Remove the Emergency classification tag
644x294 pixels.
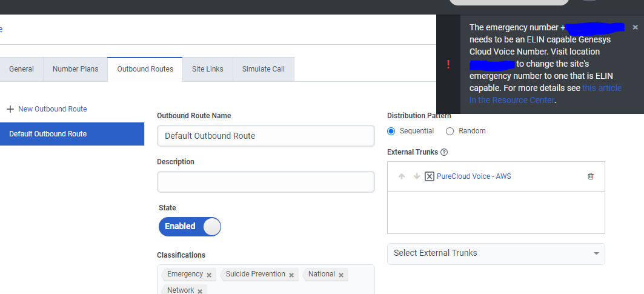(x=209, y=275)
